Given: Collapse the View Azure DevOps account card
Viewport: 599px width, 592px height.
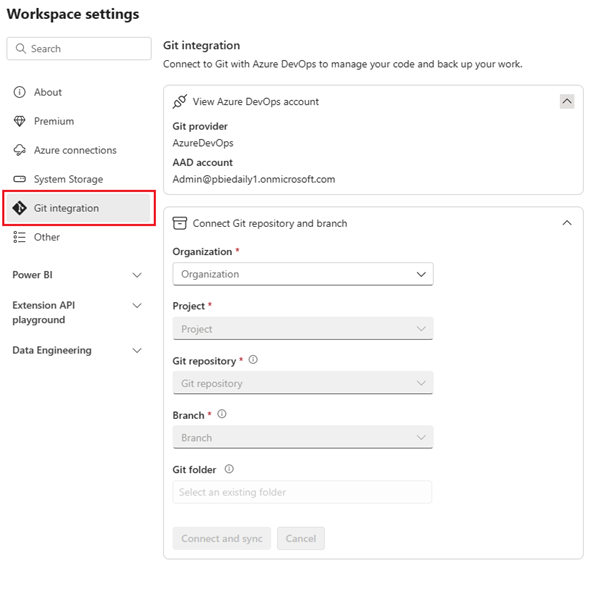Looking at the screenshot, I should [x=567, y=102].
